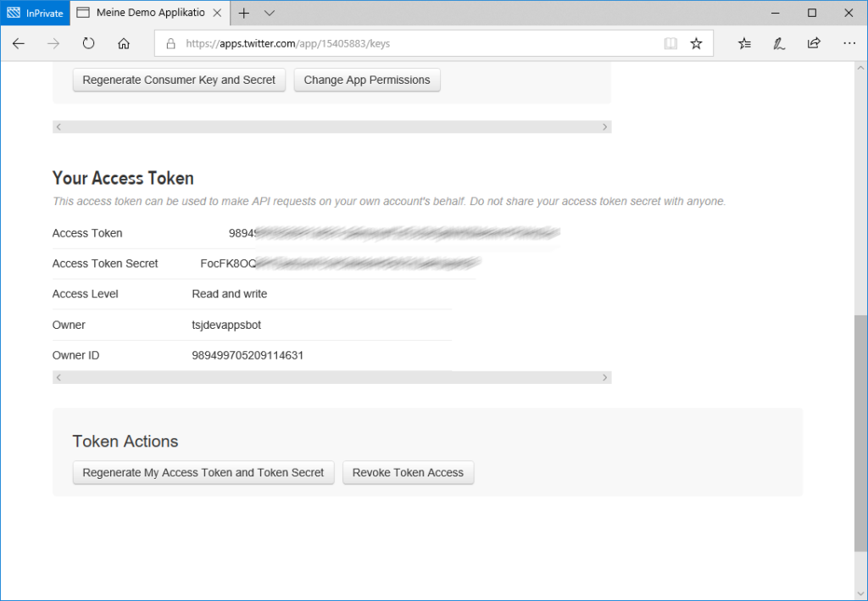868x601 pixels.
Task: Click the Share page icon
Action: click(x=814, y=43)
